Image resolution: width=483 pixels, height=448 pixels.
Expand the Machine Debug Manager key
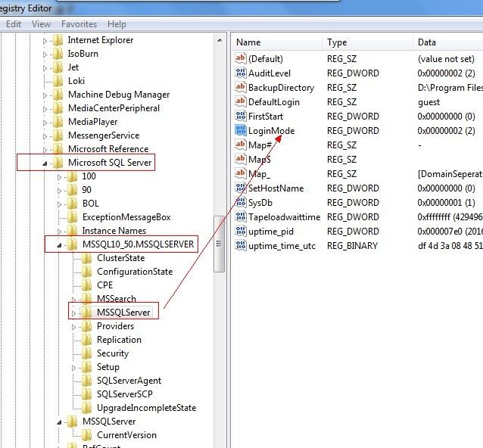(45, 95)
